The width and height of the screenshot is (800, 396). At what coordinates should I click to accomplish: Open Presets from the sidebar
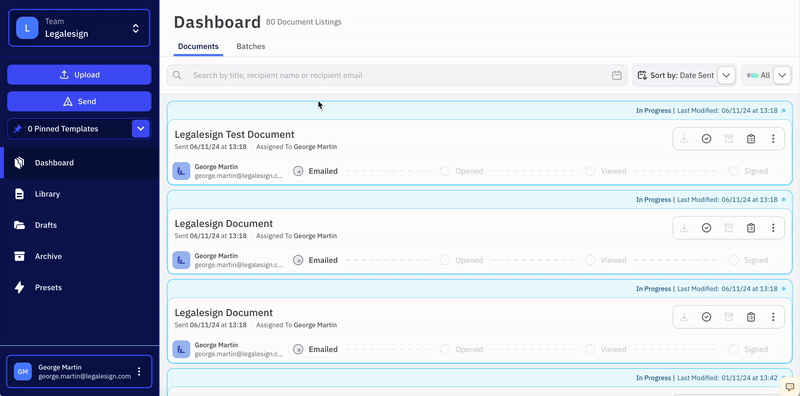click(79, 287)
